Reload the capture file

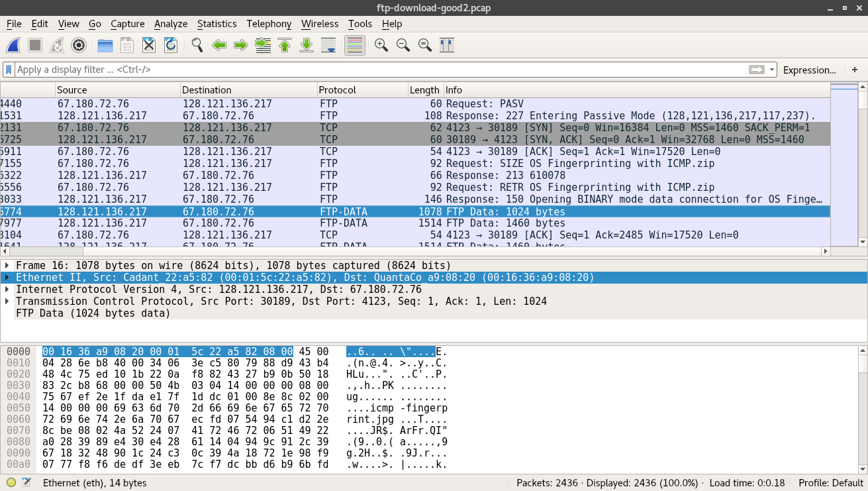tap(170, 45)
